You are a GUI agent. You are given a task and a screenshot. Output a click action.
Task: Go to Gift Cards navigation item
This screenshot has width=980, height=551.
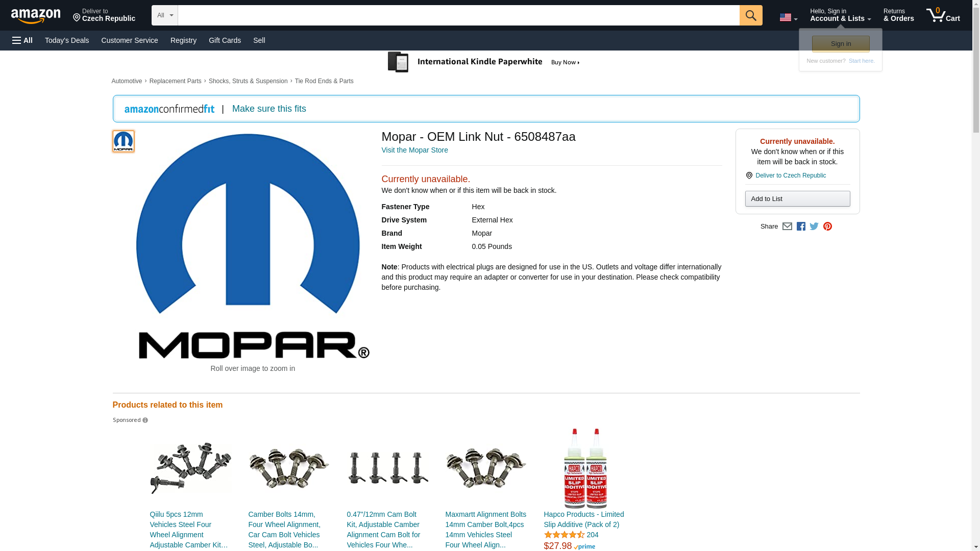pyautogui.click(x=225, y=40)
